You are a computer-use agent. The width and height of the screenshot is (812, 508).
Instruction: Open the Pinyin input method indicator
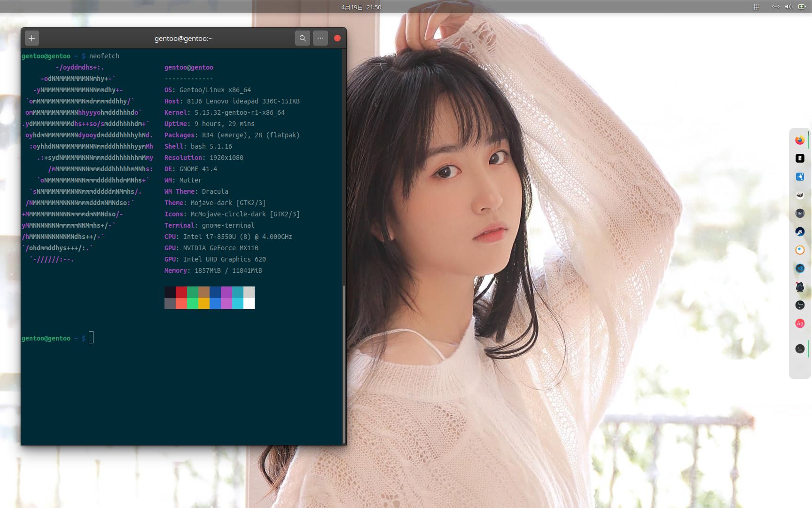(757, 7)
